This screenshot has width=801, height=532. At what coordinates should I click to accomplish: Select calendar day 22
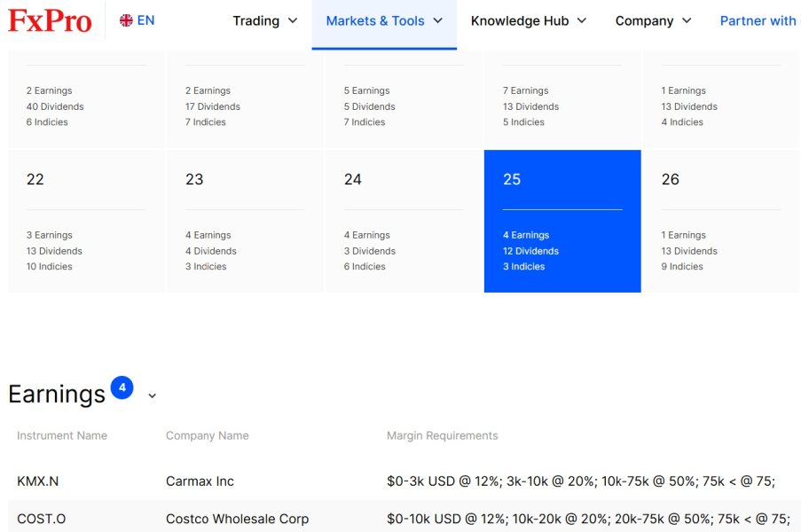(x=86, y=221)
